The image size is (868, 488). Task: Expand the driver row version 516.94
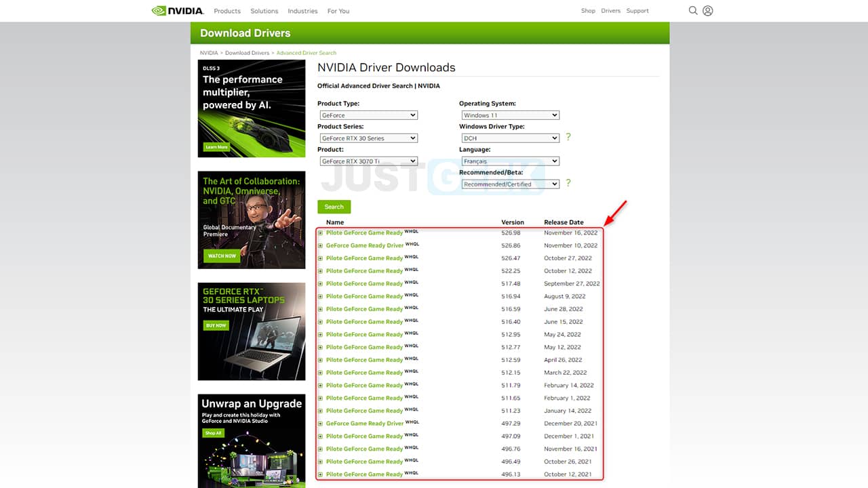pyautogui.click(x=321, y=297)
